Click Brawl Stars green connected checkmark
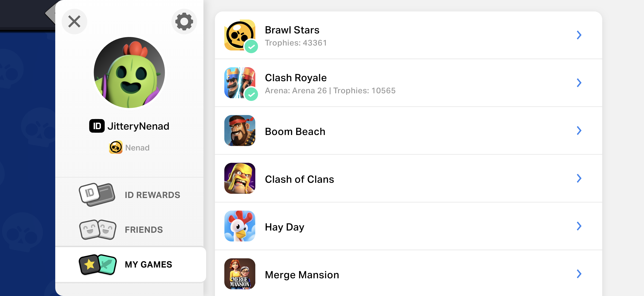The height and width of the screenshot is (296, 644). point(251,47)
